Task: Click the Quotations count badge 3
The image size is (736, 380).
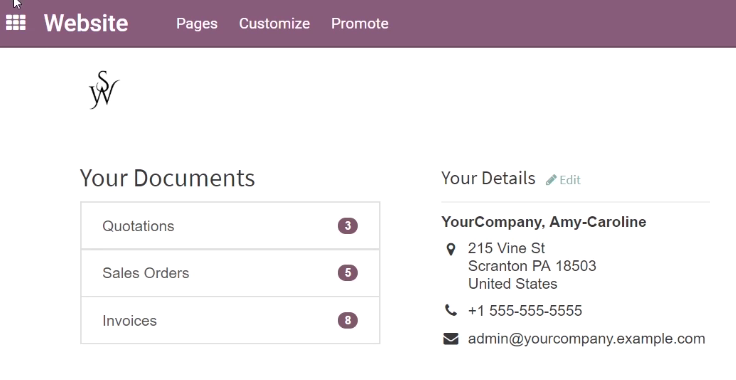Action: click(348, 226)
